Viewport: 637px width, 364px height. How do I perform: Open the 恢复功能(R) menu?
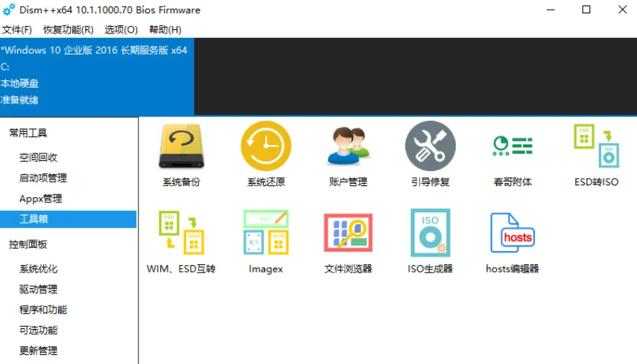coord(69,30)
